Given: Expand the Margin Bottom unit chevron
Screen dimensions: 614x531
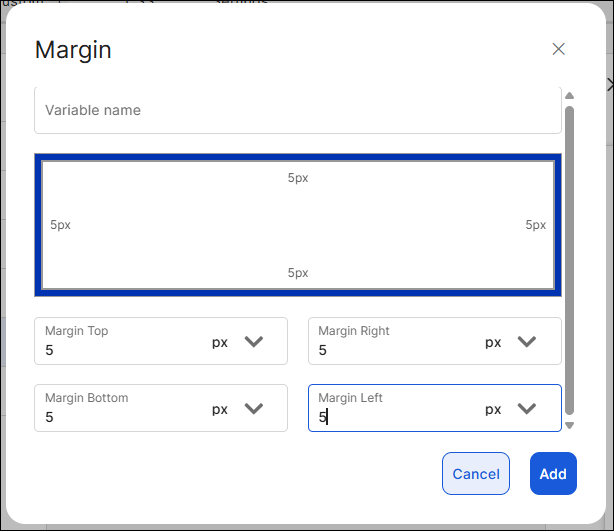Looking at the screenshot, I should point(254,409).
